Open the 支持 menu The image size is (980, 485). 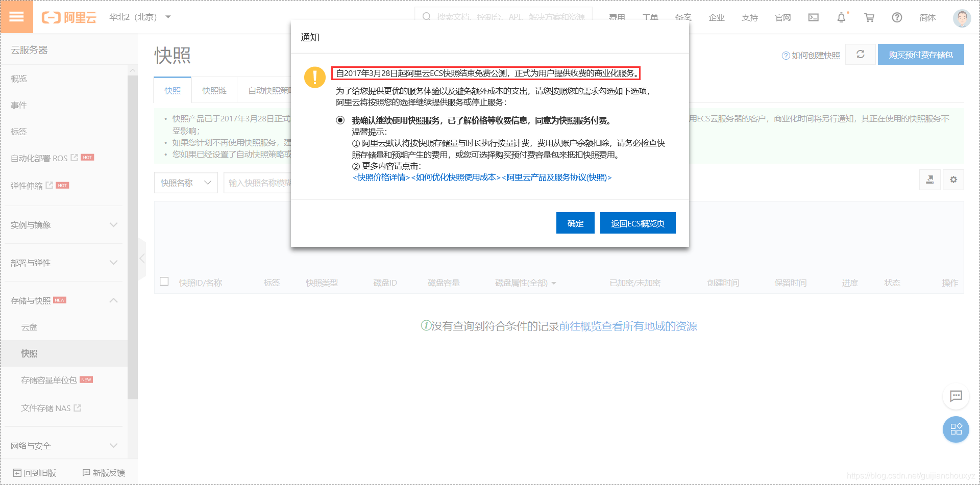pos(750,17)
